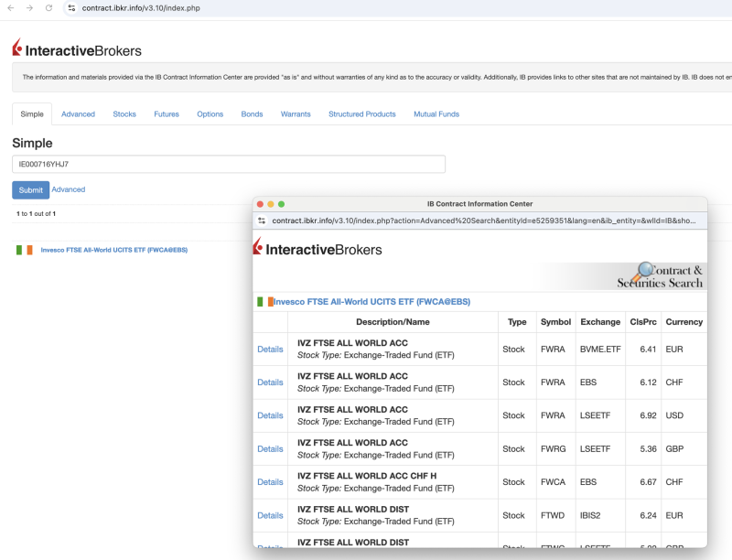This screenshot has width=732, height=560.
Task: Click the browser back arrow
Action: point(11,8)
